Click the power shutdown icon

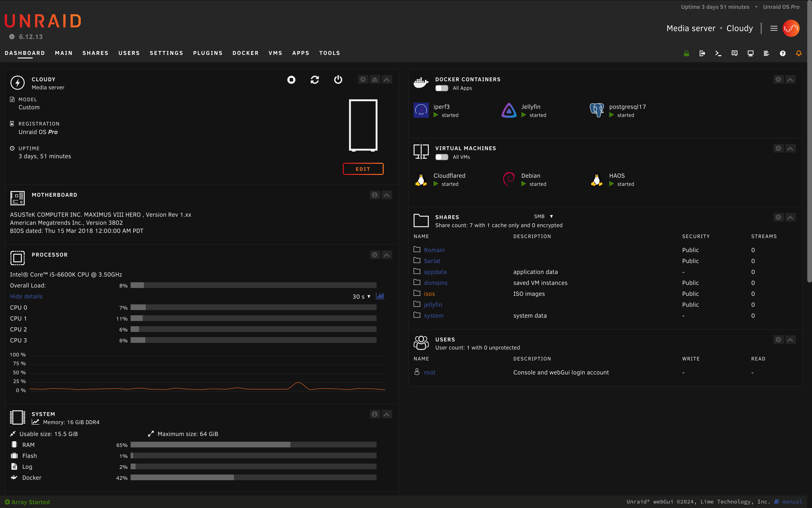click(338, 80)
